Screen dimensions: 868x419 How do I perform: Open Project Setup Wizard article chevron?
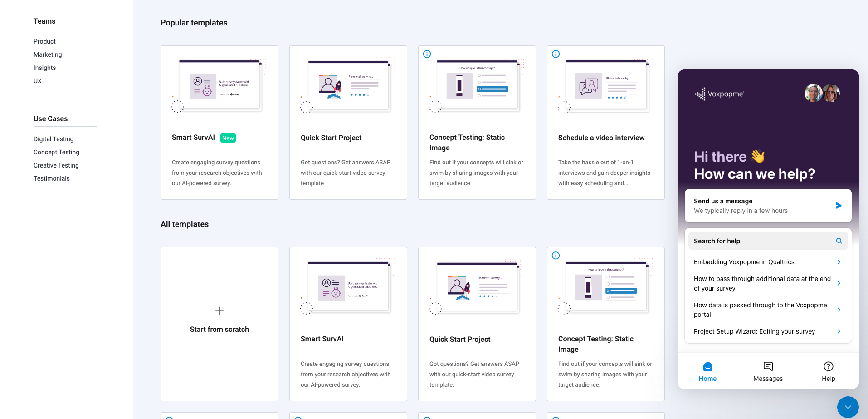coord(839,331)
